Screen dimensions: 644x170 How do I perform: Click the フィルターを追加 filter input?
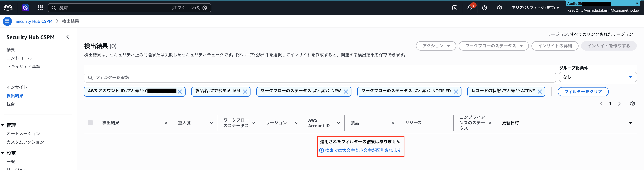320,78
